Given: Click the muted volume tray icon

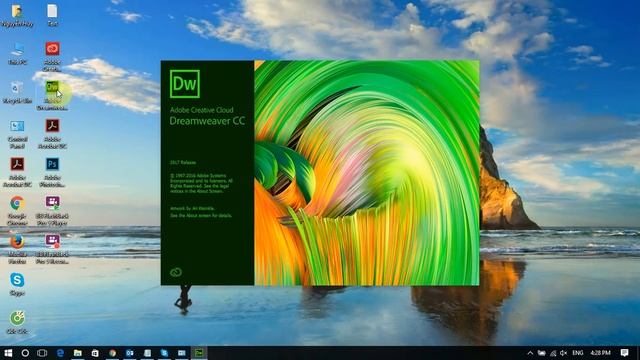Looking at the screenshot, I should [564, 353].
